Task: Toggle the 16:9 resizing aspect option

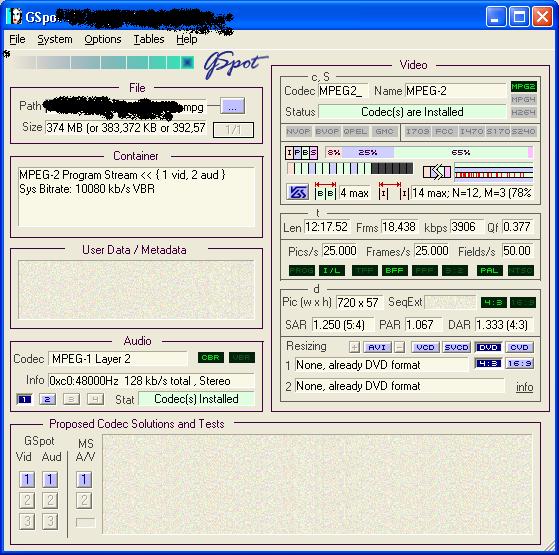Action: (519, 364)
